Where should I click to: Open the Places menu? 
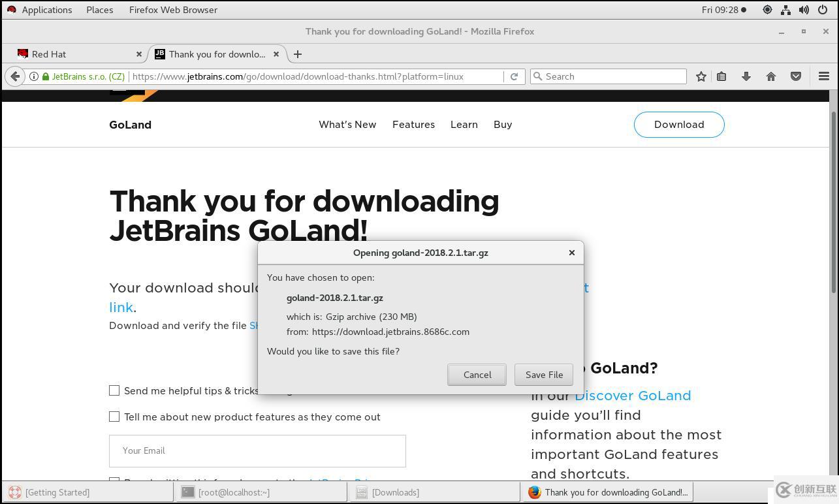tap(99, 10)
